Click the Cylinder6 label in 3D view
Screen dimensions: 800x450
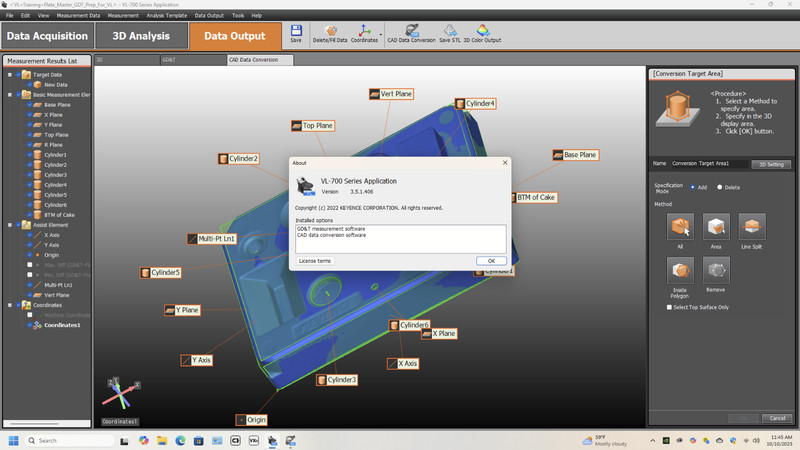410,325
